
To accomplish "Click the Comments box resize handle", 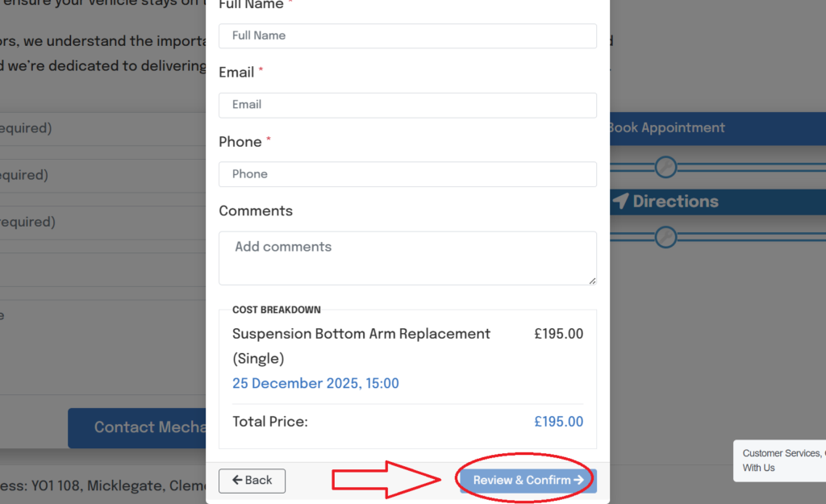I will coord(592,280).
